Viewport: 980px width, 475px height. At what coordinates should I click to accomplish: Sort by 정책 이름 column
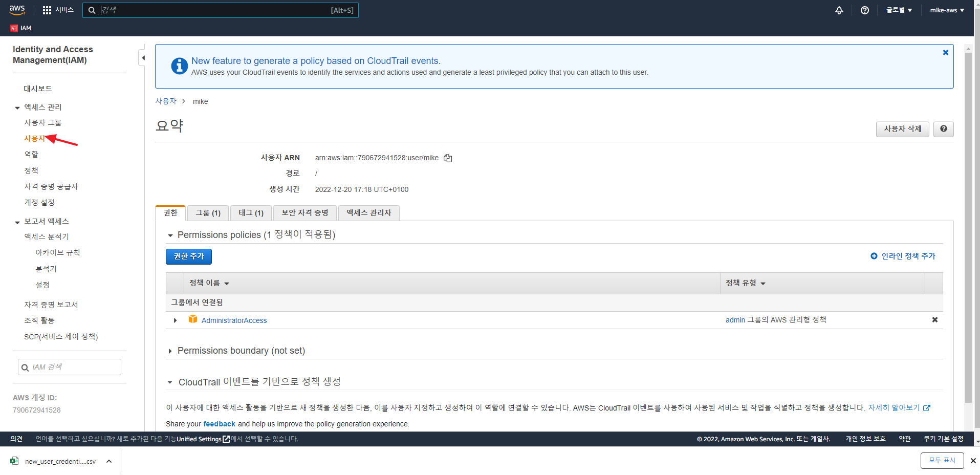coord(209,283)
